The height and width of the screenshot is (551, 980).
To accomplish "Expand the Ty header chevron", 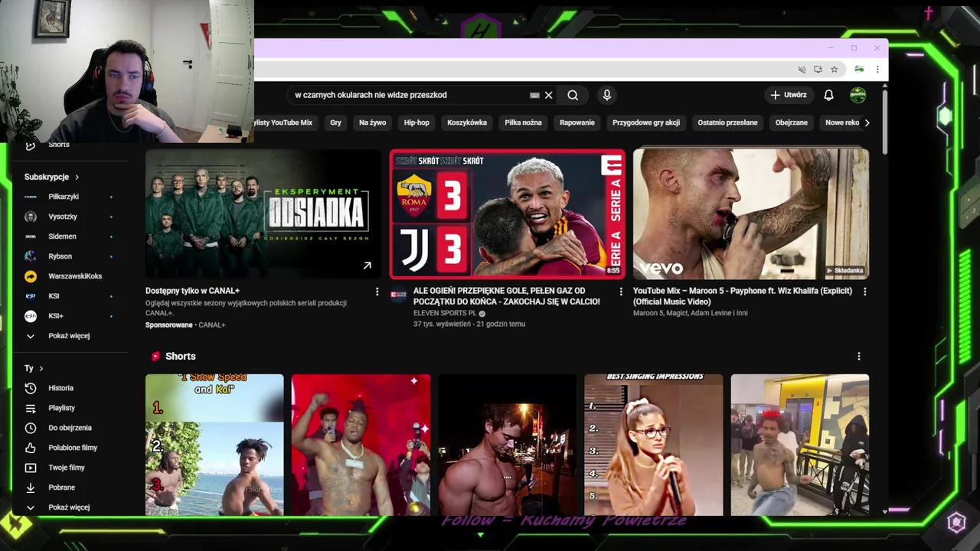I will point(41,368).
